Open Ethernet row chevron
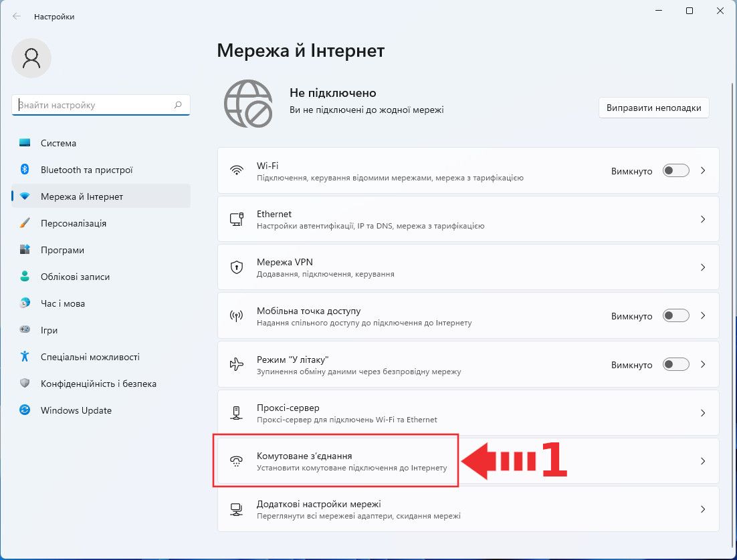Image resolution: width=737 pixels, height=560 pixels. [x=703, y=219]
